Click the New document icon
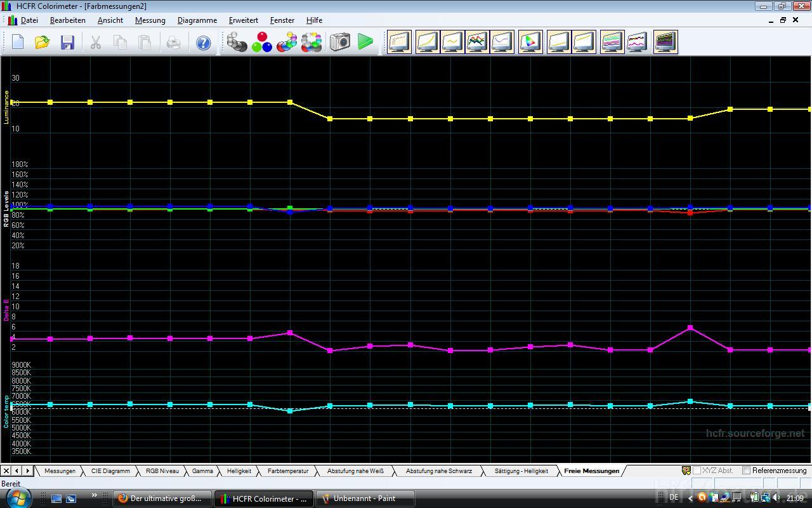The image size is (812, 508). tap(18, 43)
